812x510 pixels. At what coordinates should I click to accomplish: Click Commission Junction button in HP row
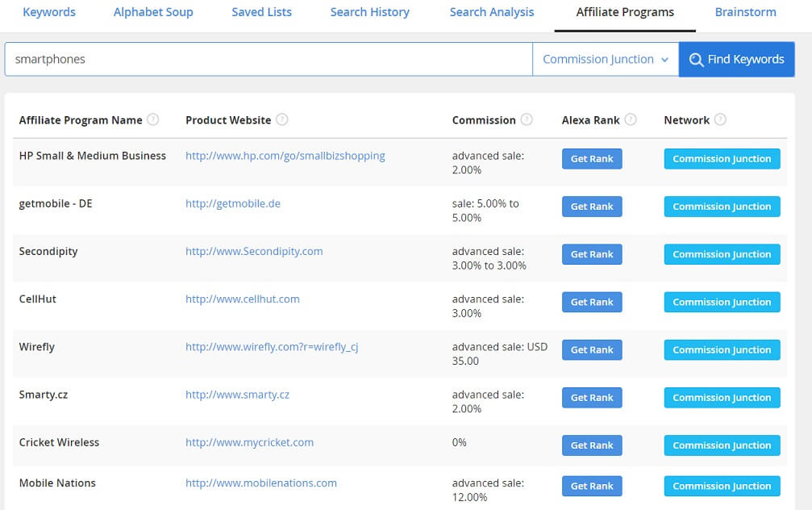coord(722,159)
